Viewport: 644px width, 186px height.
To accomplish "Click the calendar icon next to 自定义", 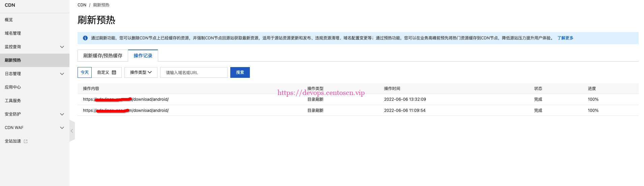I will point(114,72).
